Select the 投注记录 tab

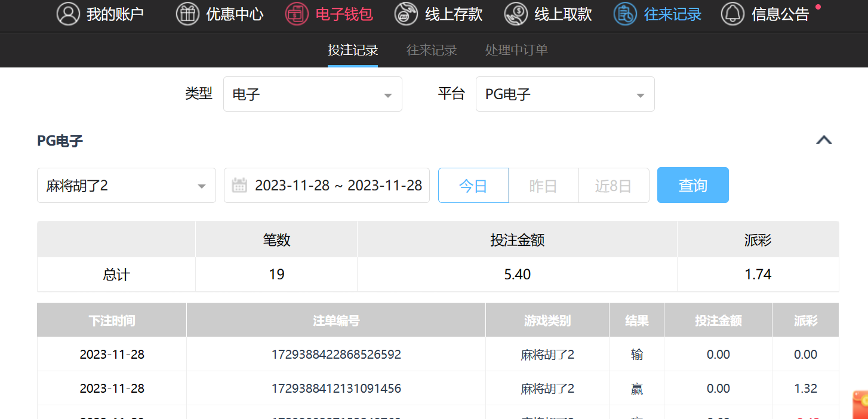pyautogui.click(x=353, y=50)
